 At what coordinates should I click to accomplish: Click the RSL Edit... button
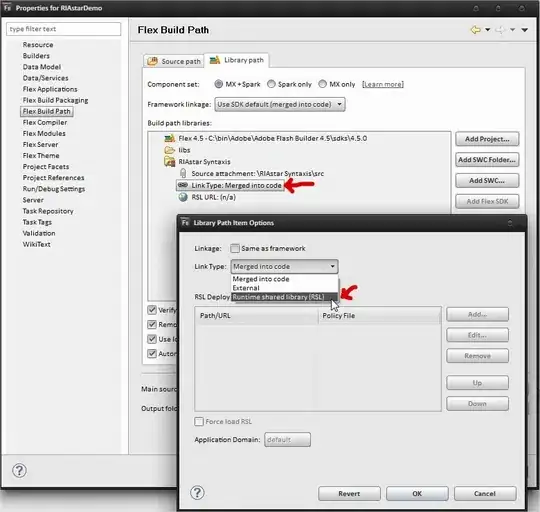[477, 335]
